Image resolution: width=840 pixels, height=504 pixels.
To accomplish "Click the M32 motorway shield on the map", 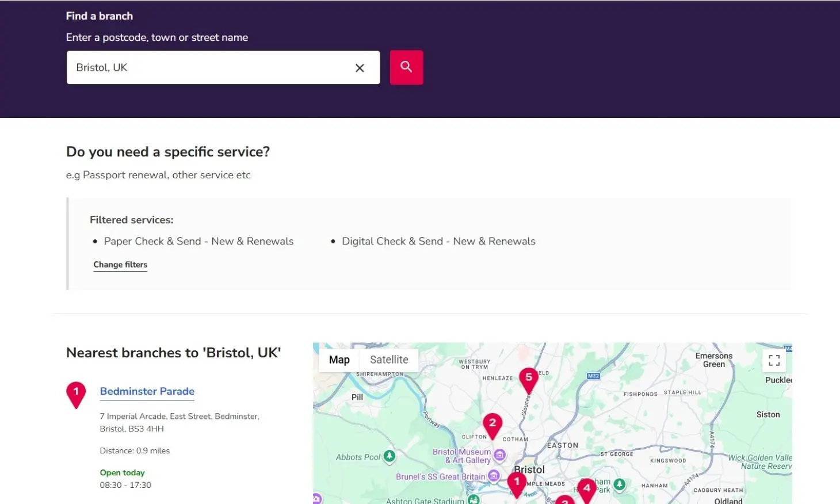I will 593,376.
